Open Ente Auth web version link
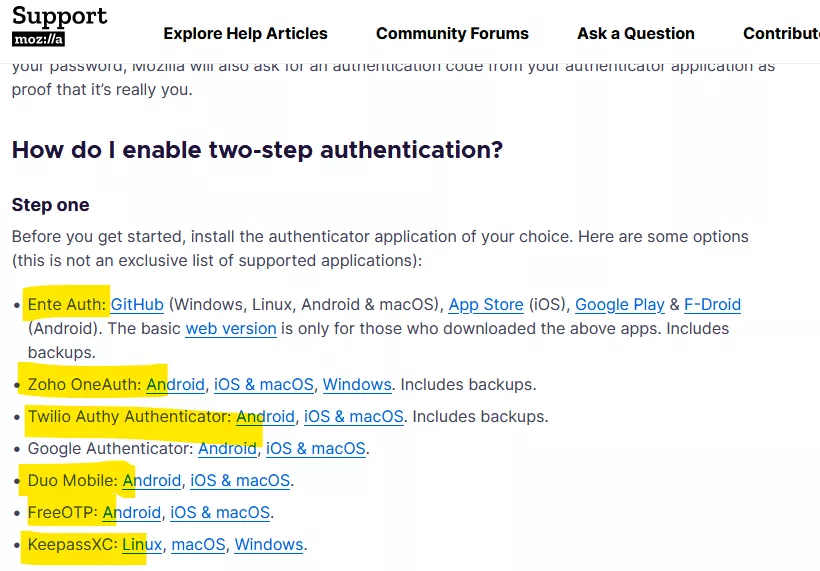820x571 pixels. tap(231, 328)
